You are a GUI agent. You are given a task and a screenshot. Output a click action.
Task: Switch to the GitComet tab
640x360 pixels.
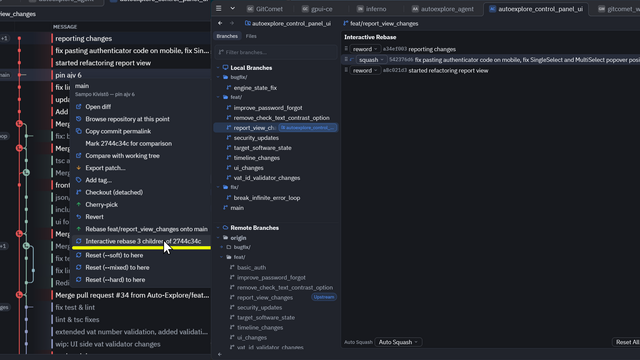(x=265, y=9)
